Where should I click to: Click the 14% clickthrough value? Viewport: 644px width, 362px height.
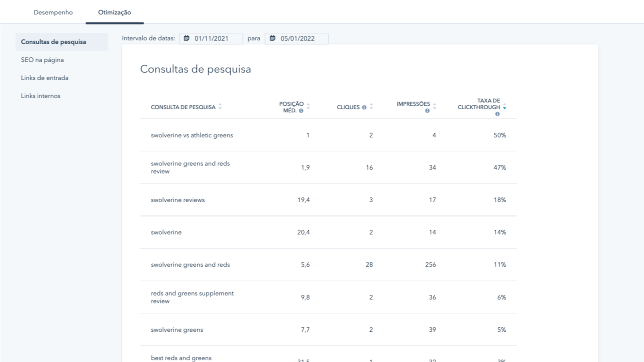coord(500,232)
